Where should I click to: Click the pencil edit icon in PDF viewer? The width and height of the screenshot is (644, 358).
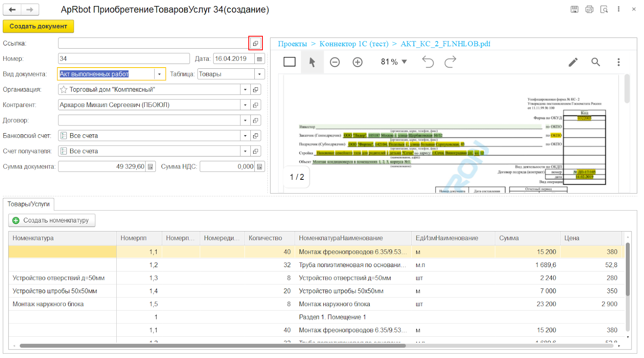(573, 62)
